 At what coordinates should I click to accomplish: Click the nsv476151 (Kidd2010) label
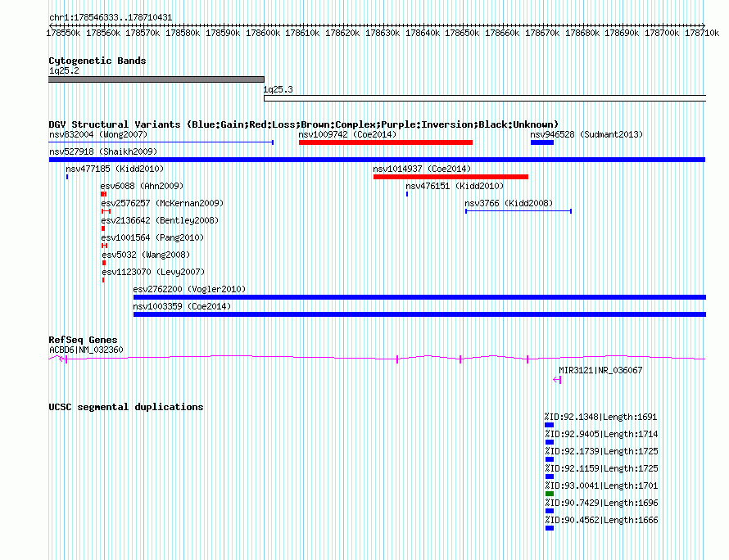(455, 187)
